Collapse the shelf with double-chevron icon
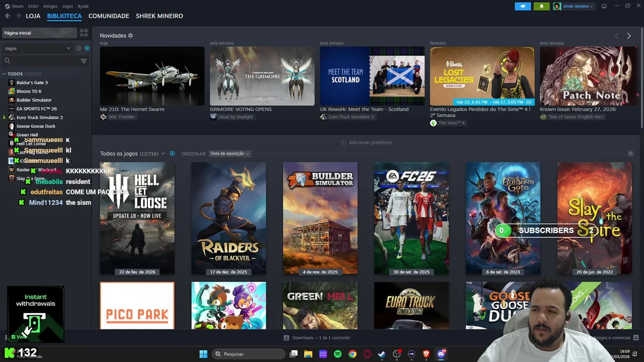The image size is (644, 362). [x=630, y=153]
